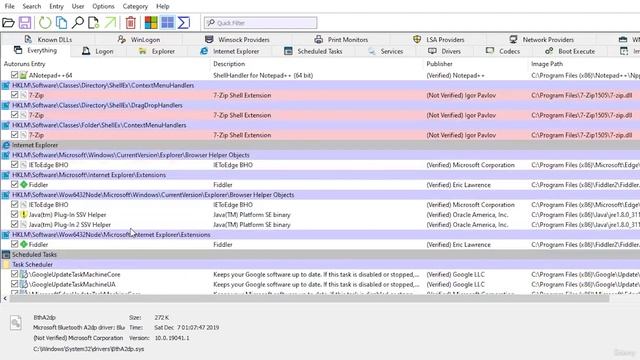Open the File menu
Viewport: 640px width, 360px height.
tap(9, 6)
